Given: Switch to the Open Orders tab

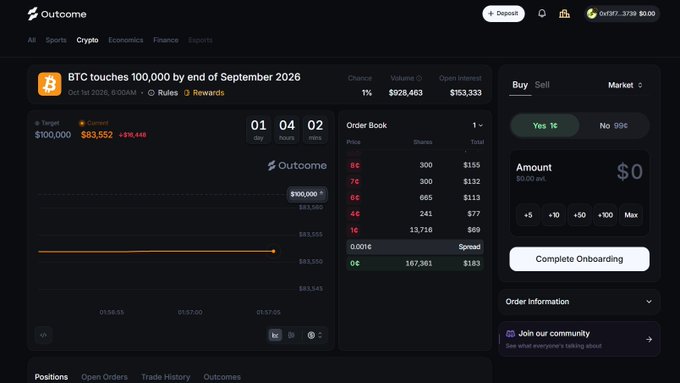Looking at the screenshot, I should click(104, 377).
